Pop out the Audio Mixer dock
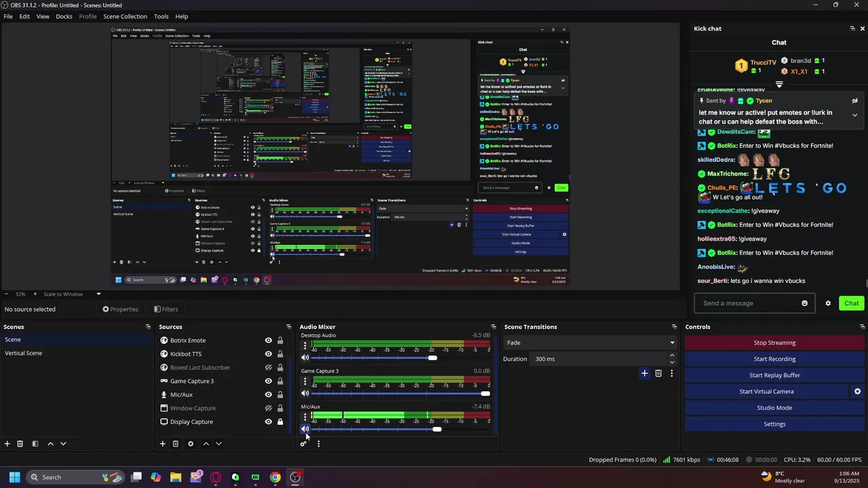This screenshot has width=868, height=488. click(494, 327)
